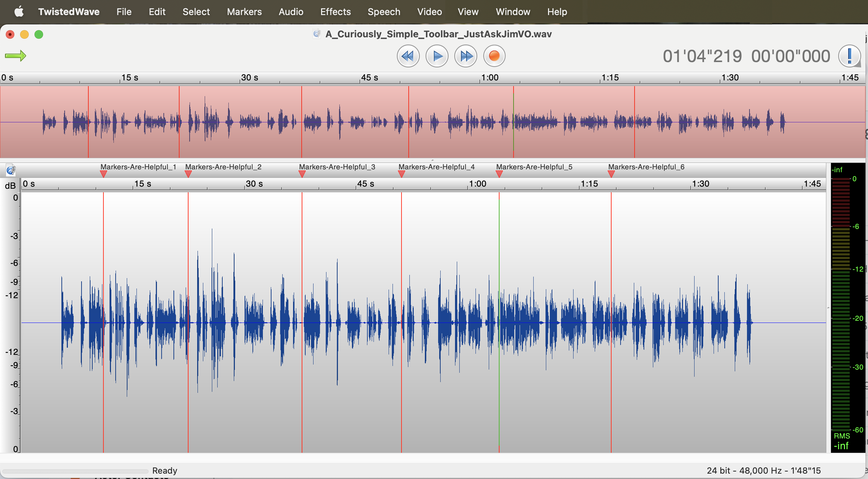
Task: Open the Effects menu
Action: (335, 12)
